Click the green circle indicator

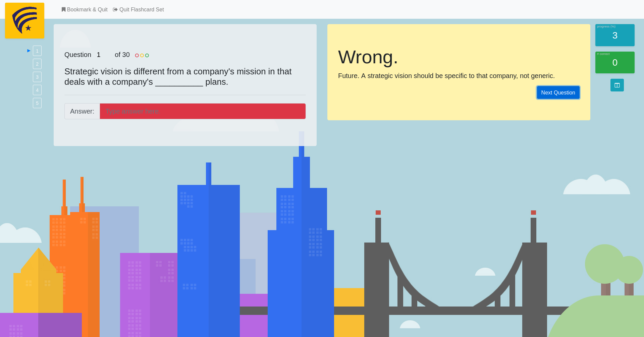pos(147,56)
